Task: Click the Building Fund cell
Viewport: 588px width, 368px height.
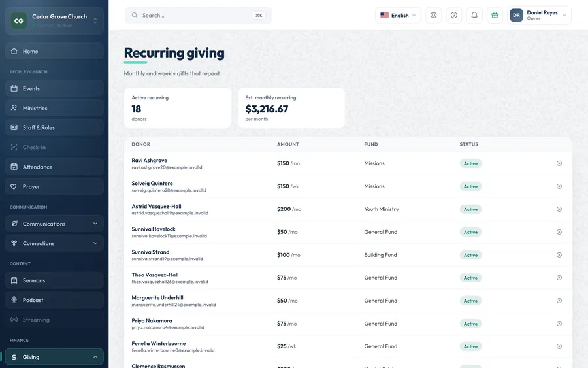Action: click(x=380, y=255)
